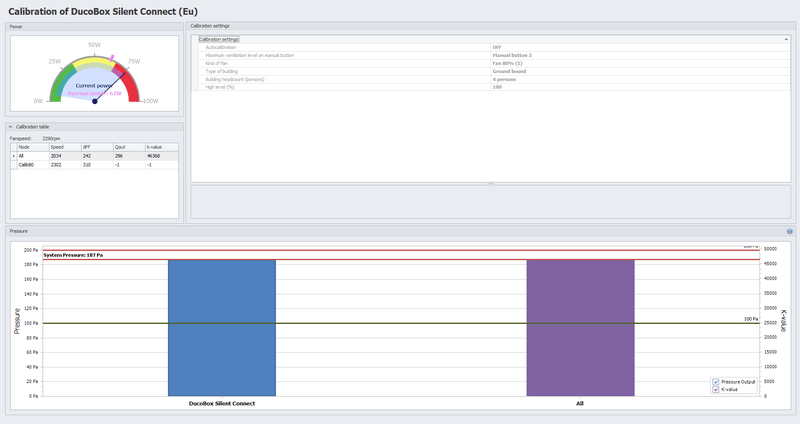
Task: Click the 'Type of building' property label
Action: pos(221,71)
